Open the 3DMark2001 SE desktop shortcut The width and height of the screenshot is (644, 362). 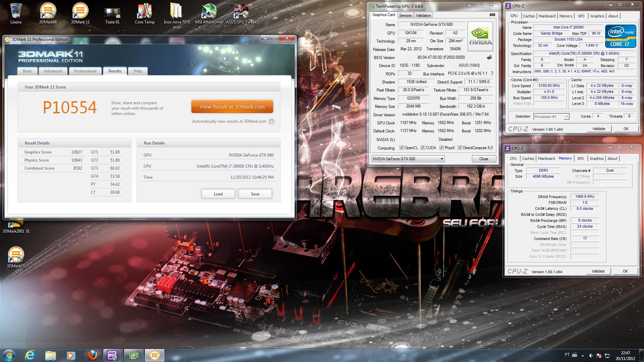(x=16, y=227)
